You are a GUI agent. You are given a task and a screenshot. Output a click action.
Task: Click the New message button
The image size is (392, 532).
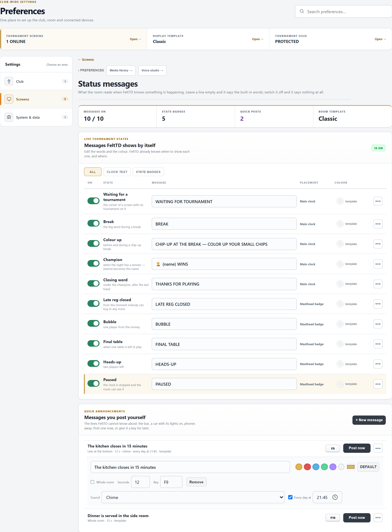pyautogui.click(x=369, y=420)
